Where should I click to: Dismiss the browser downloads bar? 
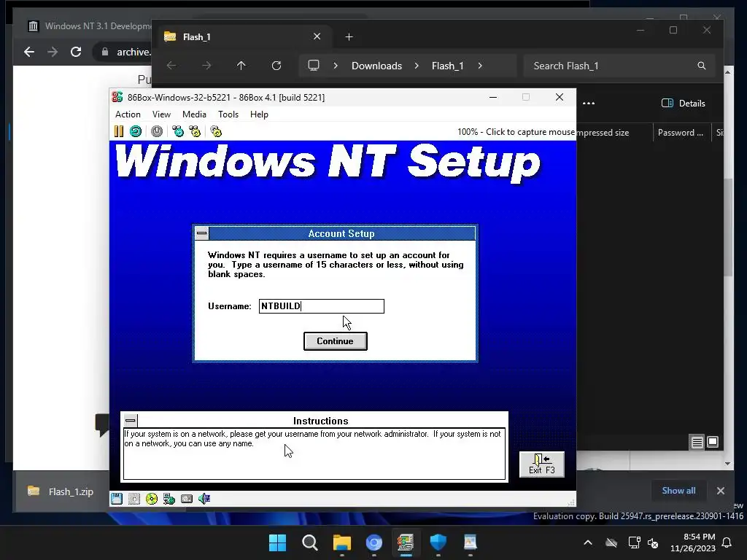coord(721,491)
